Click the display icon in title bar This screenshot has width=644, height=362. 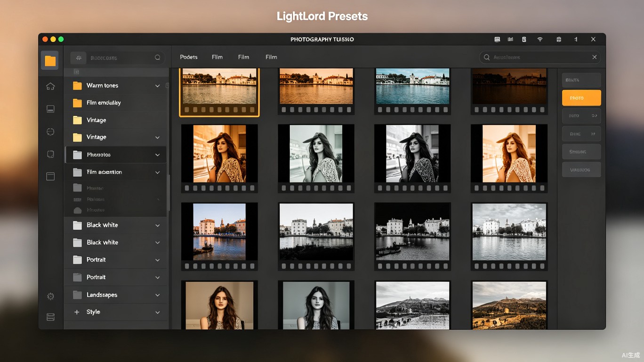click(x=497, y=40)
